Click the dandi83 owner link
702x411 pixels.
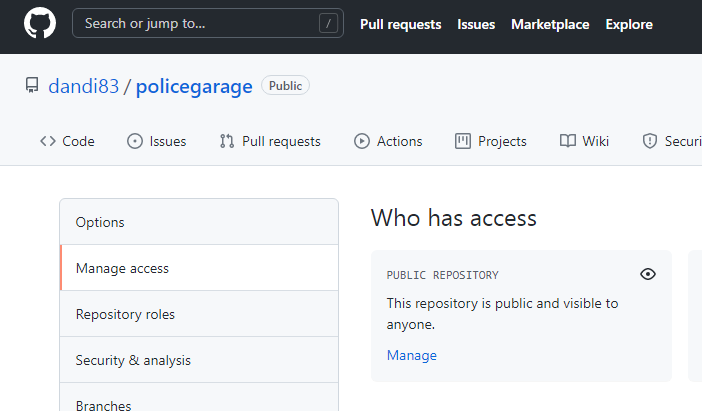tap(83, 86)
